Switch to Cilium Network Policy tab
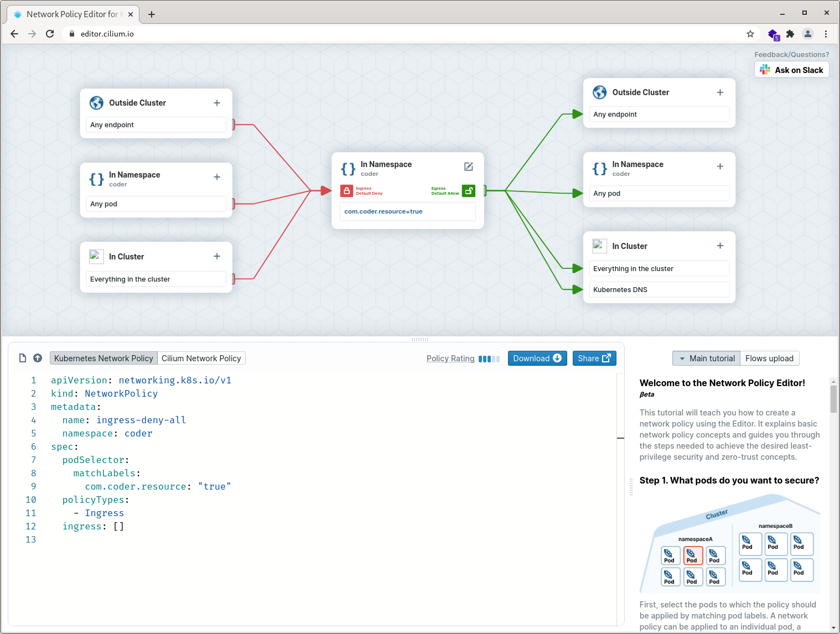Image resolution: width=840 pixels, height=634 pixels. pos(201,358)
